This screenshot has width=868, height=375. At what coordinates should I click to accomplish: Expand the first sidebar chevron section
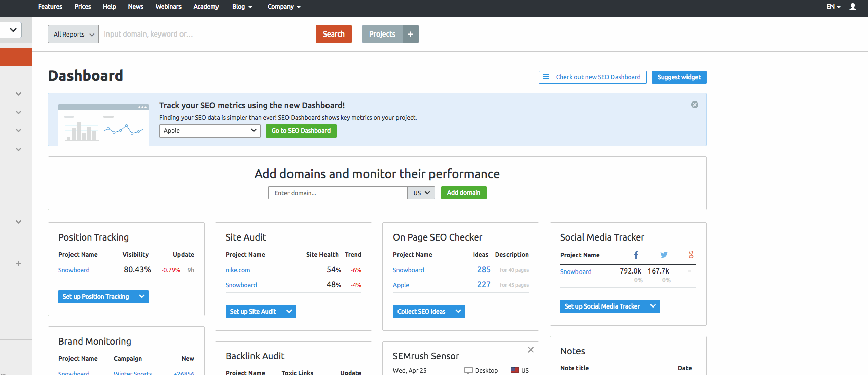click(x=18, y=94)
